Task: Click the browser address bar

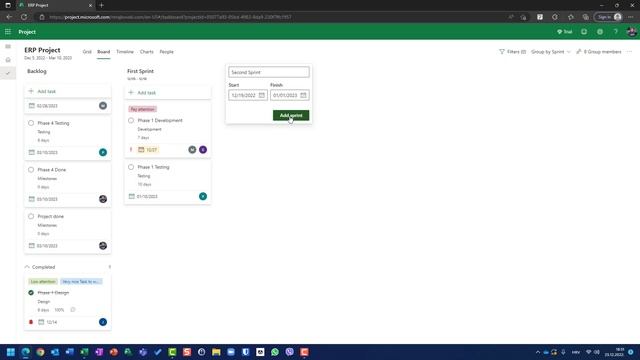Action: click(x=269, y=17)
